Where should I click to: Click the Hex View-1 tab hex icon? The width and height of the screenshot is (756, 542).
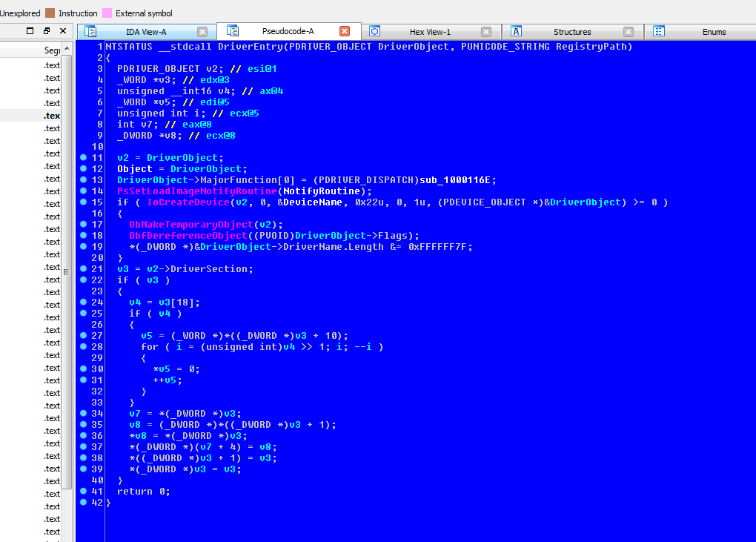376,31
